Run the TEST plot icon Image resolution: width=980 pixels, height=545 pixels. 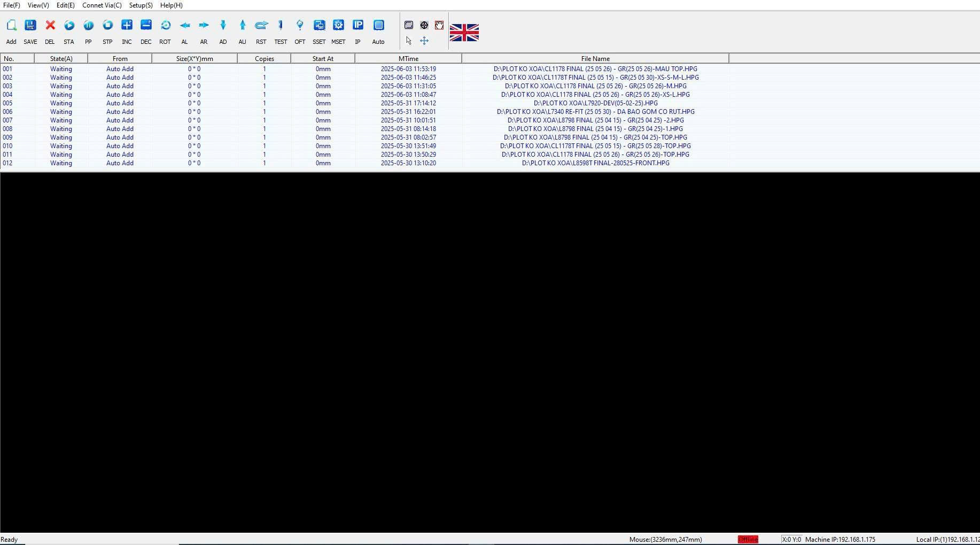(281, 26)
